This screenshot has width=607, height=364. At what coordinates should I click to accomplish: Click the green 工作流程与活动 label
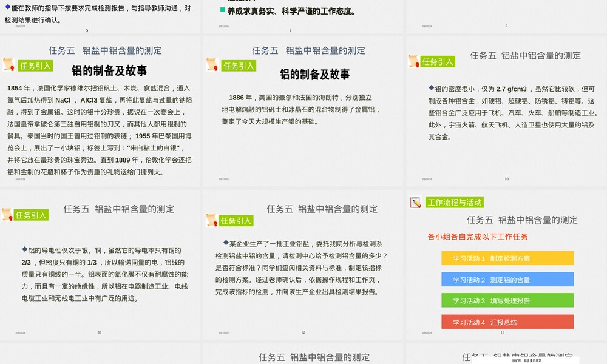(x=455, y=202)
